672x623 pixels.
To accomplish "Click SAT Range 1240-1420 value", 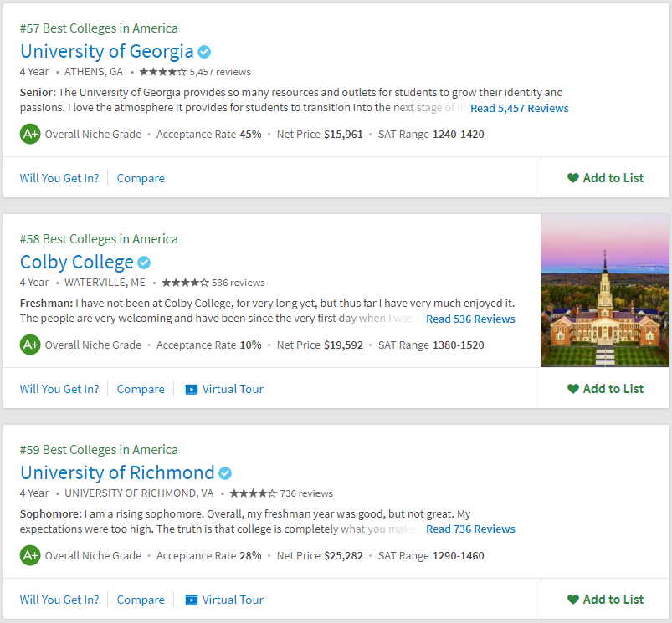I will (x=459, y=135).
